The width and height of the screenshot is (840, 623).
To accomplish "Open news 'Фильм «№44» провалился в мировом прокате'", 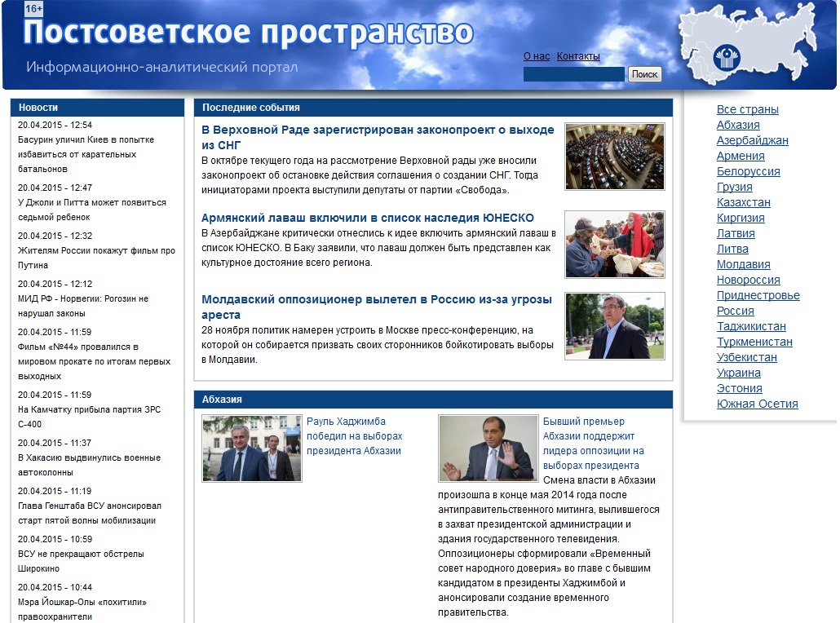I will [94, 361].
